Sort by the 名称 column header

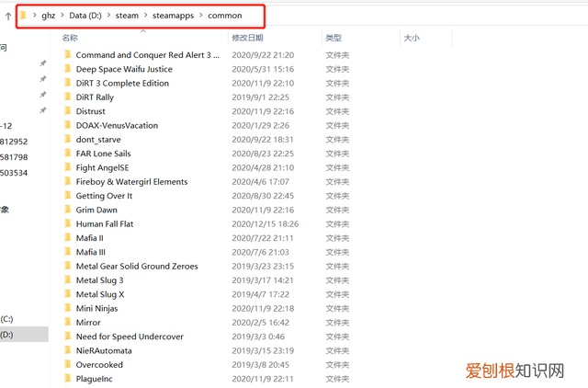click(x=70, y=38)
